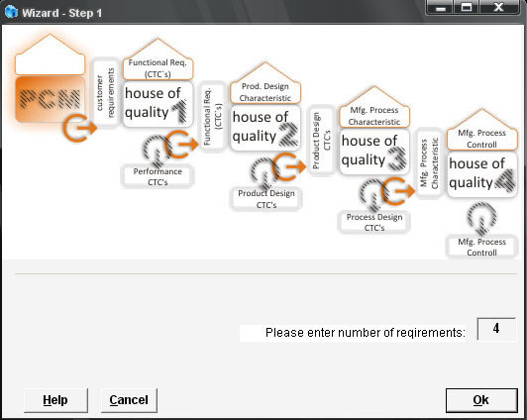The width and height of the screenshot is (527, 420).
Task: Click the Functional Req. (CTC's) roof
Action: click(x=158, y=59)
